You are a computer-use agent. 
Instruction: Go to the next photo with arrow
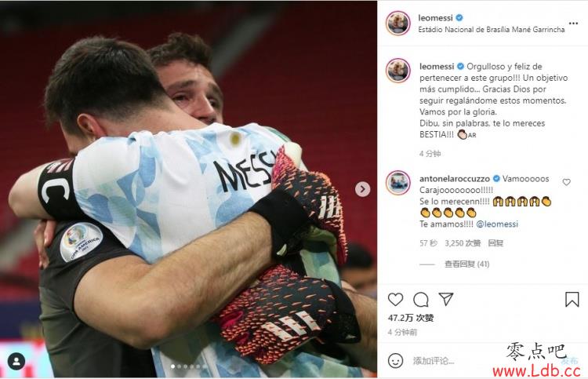362,189
